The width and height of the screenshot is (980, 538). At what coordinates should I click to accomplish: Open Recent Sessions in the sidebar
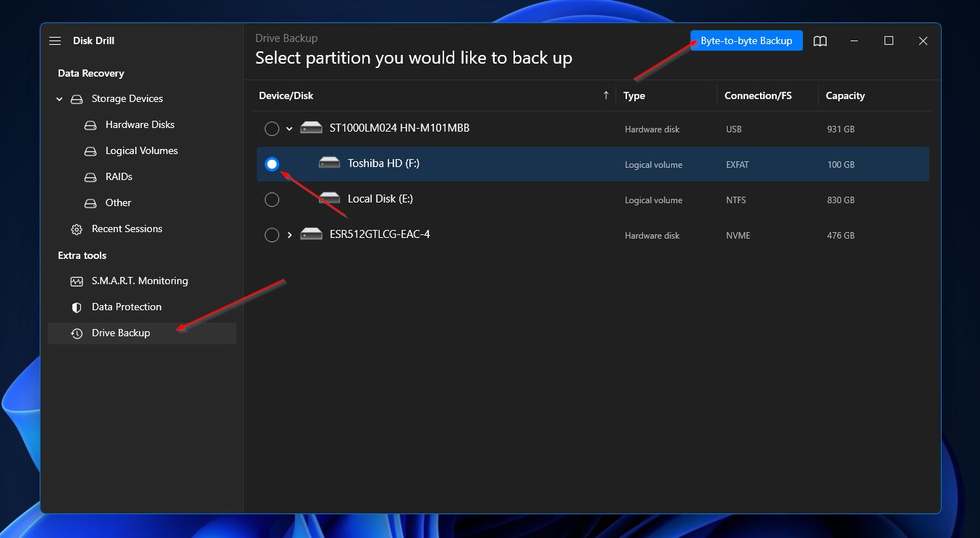pyautogui.click(x=127, y=229)
